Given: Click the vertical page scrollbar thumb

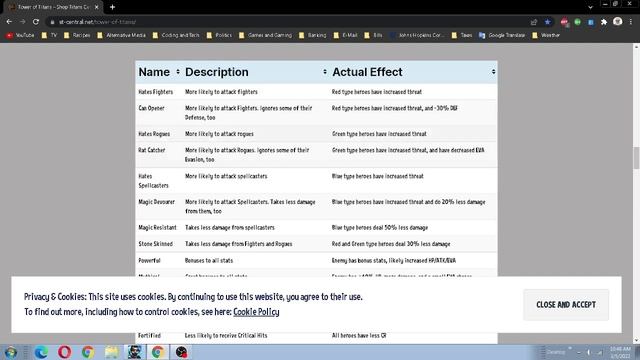Looking at the screenshot, I should 636,157.
